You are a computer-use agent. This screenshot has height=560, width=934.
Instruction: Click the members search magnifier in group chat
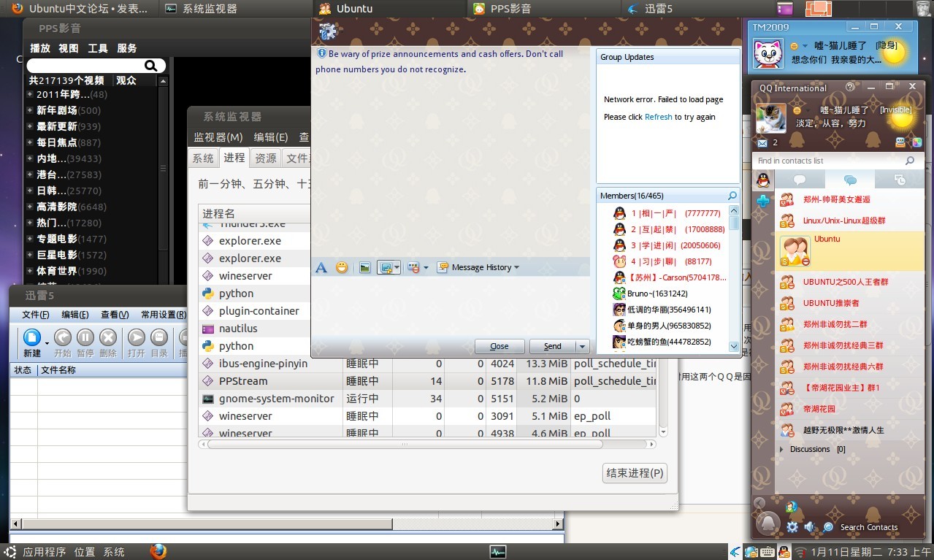[732, 196]
